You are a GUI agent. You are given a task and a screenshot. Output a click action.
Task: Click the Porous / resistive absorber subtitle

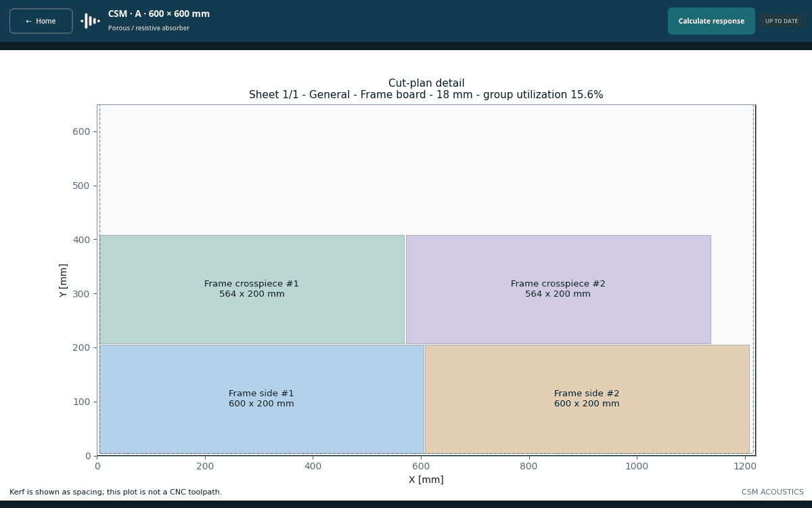click(149, 28)
